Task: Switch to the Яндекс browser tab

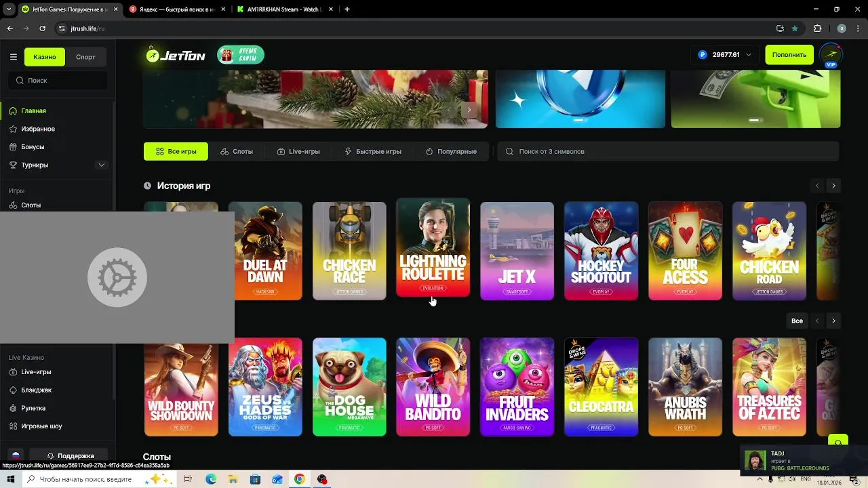Action: pos(178,9)
